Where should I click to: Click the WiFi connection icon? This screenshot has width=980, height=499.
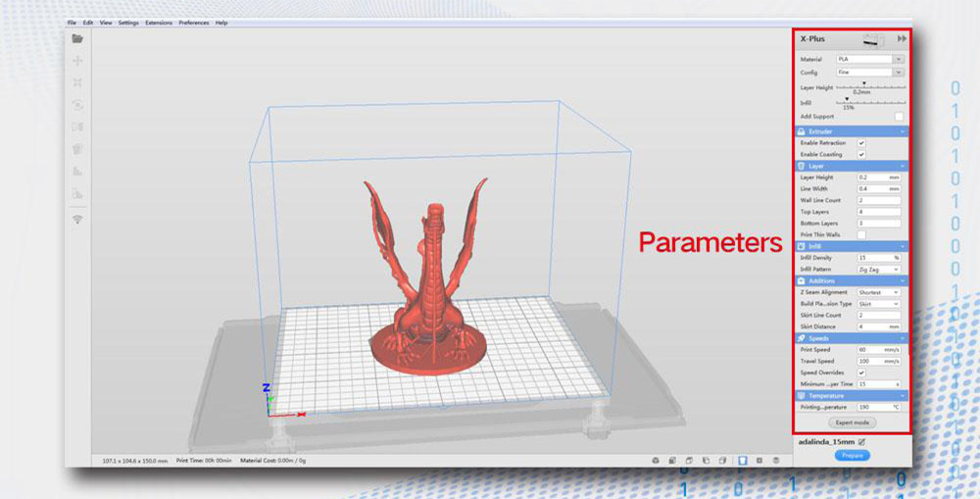coord(77,220)
